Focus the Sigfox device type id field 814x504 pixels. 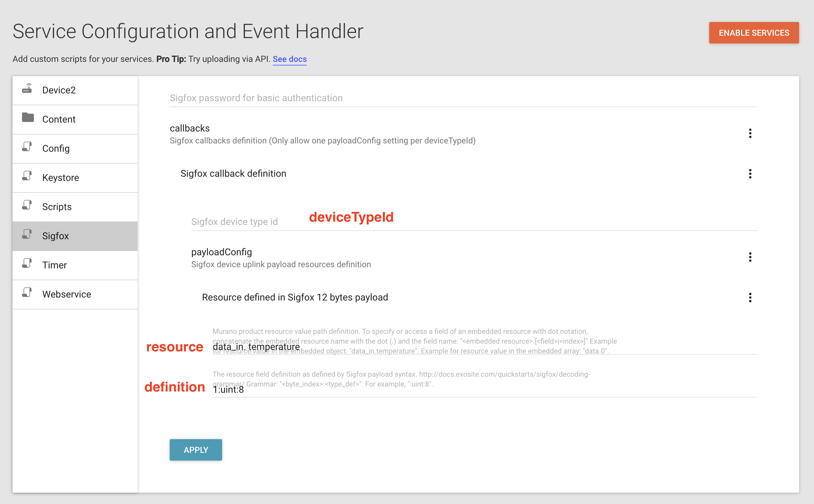pos(474,222)
